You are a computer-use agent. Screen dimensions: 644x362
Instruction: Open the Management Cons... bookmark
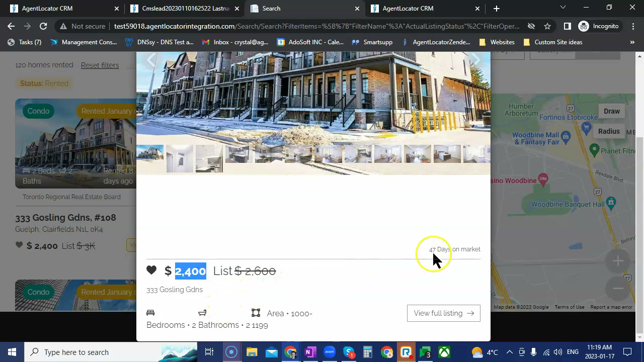pyautogui.click(x=84, y=42)
